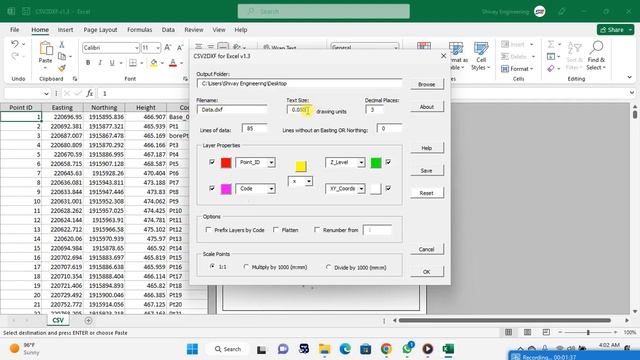Open the Point_ID layer dropdown
640x360 pixels.
click(x=271, y=162)
